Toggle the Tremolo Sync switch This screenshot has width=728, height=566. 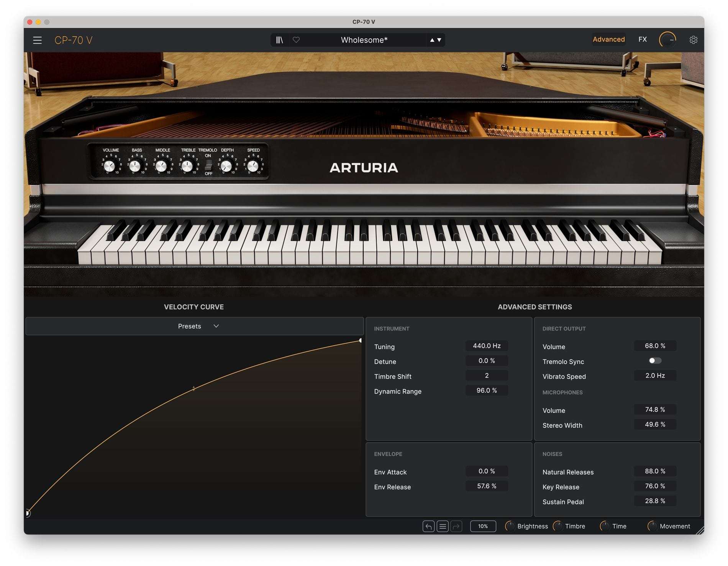point(655,361)
